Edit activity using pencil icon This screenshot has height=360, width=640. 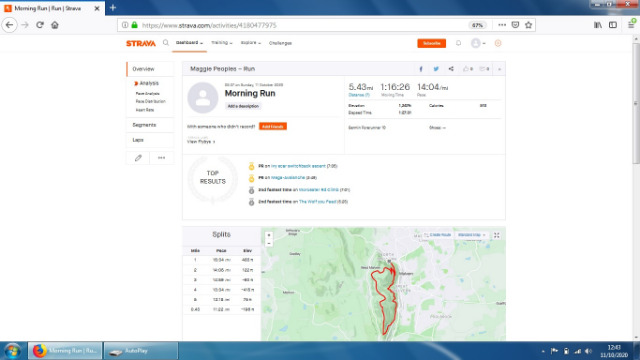coord(138,158)
